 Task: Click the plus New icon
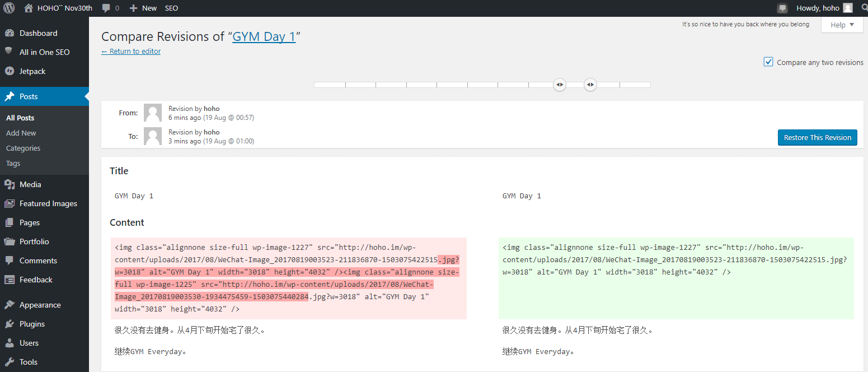[x=133, y=8]
